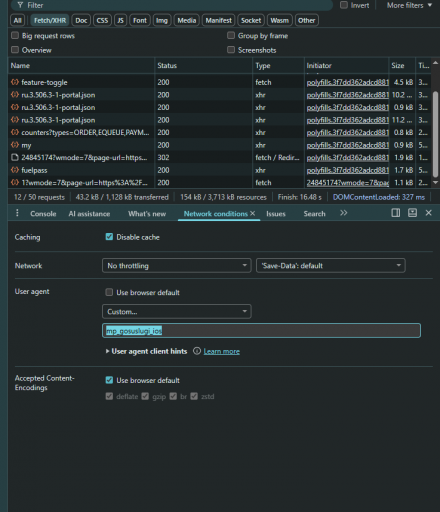Open the Issues drawer tab
Screen dimensions: 440x512
click(276, 214)
